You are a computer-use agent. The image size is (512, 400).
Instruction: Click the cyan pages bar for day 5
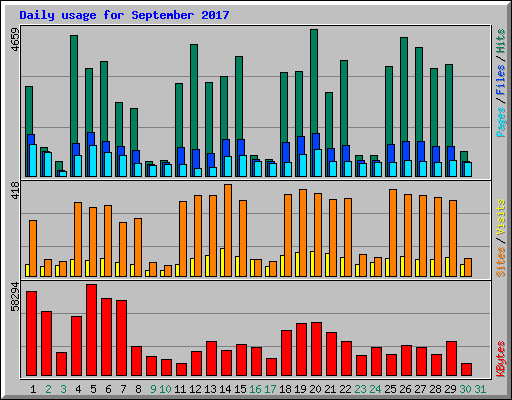coord(93,161)
